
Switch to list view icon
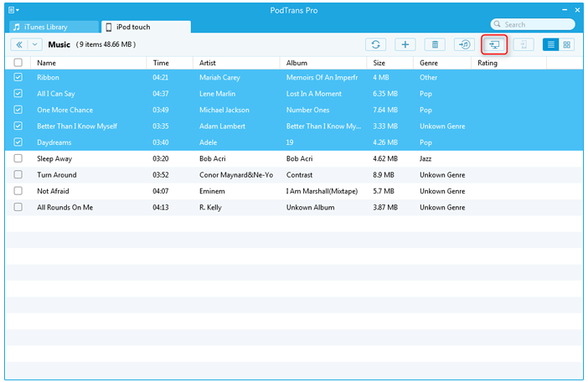point(551,44)
